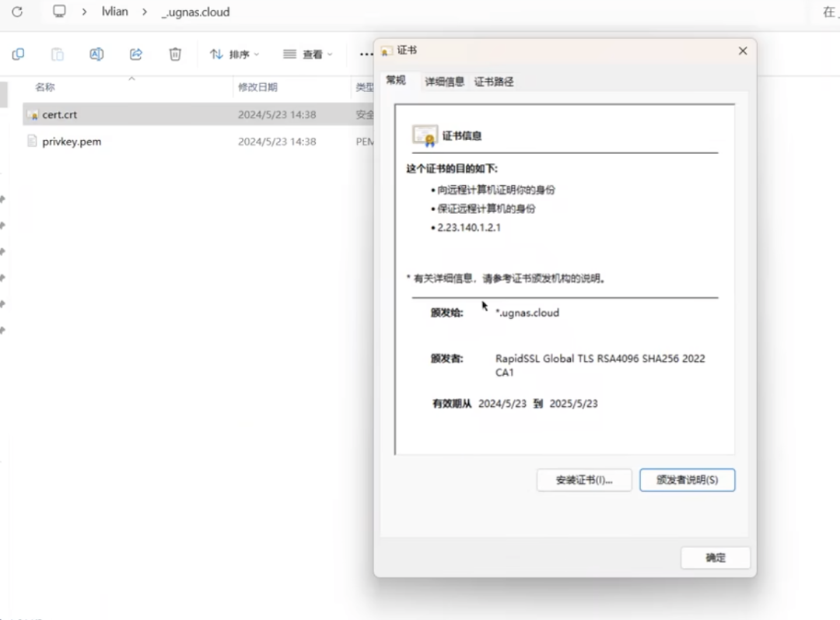Click the policy OID 2.23.140.1.2.1

[469, 228]
